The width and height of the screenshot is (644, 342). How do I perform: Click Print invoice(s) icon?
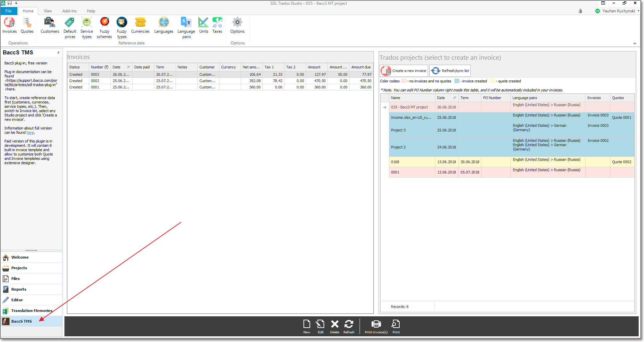[376, 327]
